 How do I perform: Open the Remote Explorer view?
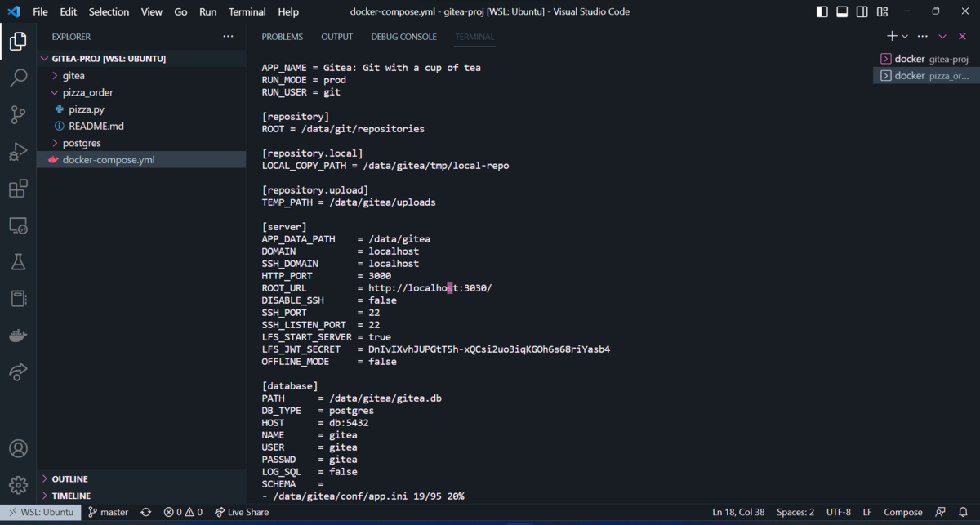[18, 225]
